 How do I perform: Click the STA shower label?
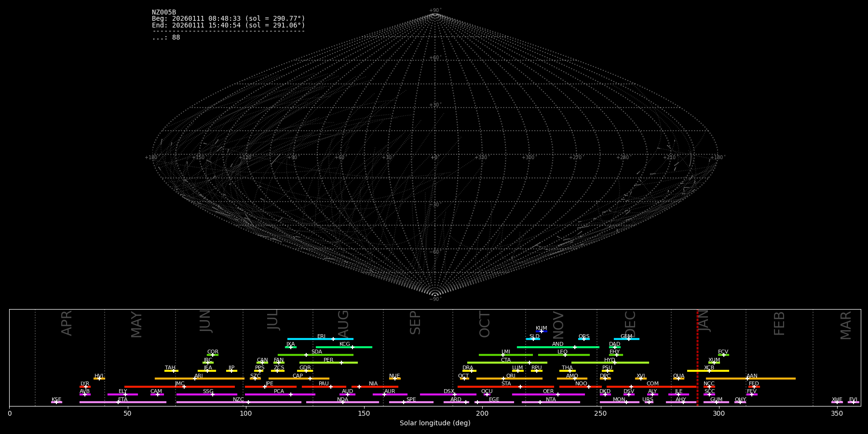pos(506,384)
